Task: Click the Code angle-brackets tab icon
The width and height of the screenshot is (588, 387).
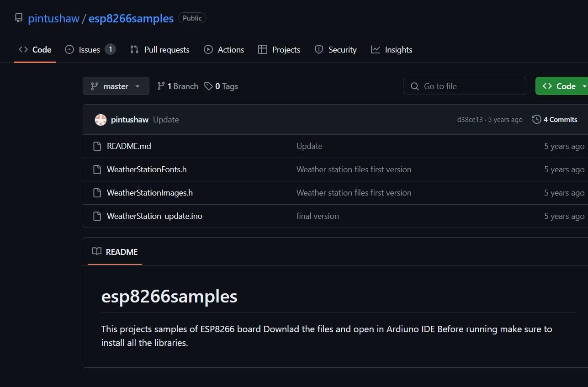Action: coord(23,49)
